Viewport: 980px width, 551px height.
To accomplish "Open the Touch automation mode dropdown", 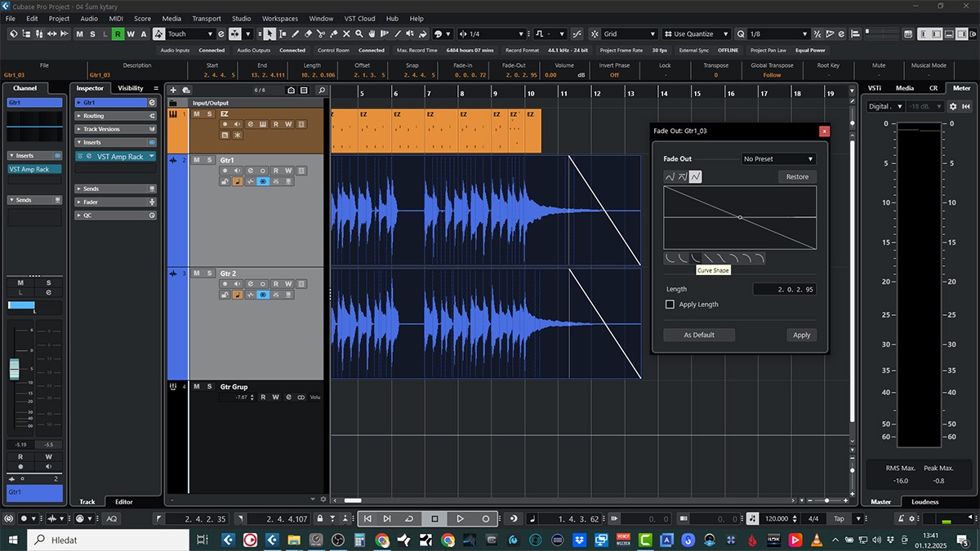I will click(189, 33).
